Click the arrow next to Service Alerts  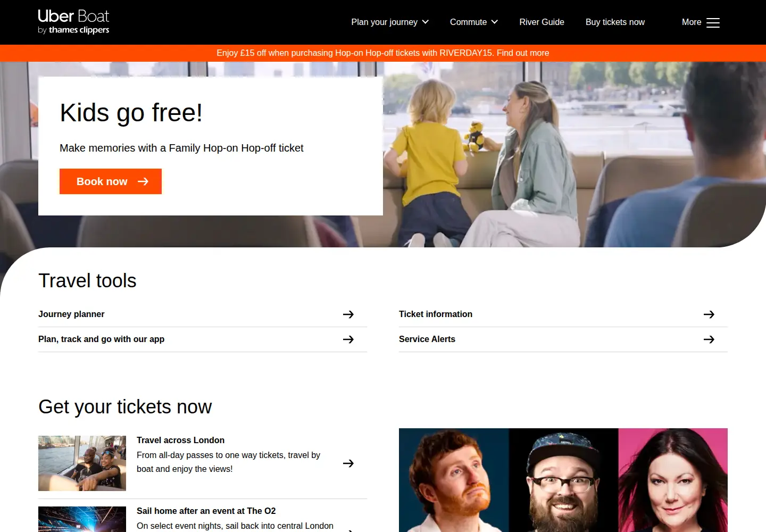(x=709, y=339)
